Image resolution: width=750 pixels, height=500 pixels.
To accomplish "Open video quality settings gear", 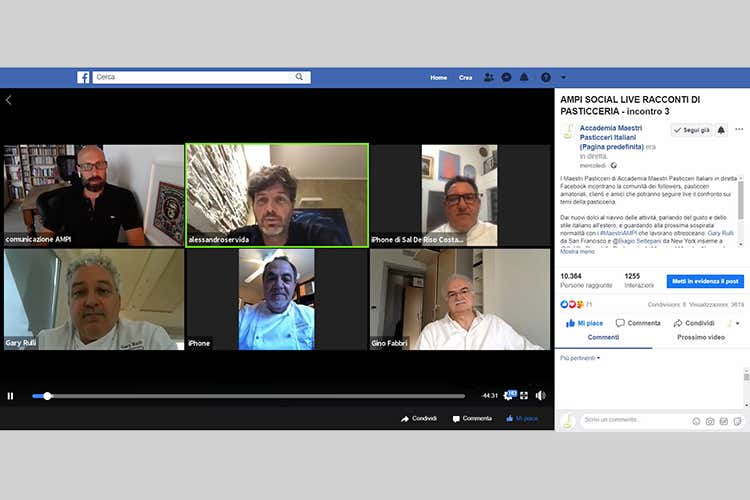I will (508, 396).
